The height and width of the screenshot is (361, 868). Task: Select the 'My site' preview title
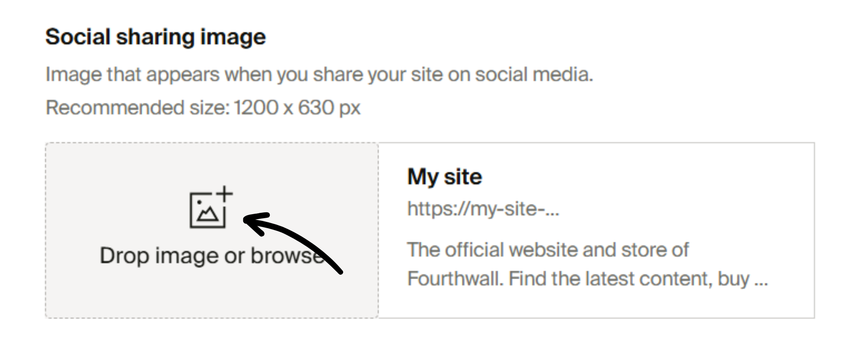(444, 176)
